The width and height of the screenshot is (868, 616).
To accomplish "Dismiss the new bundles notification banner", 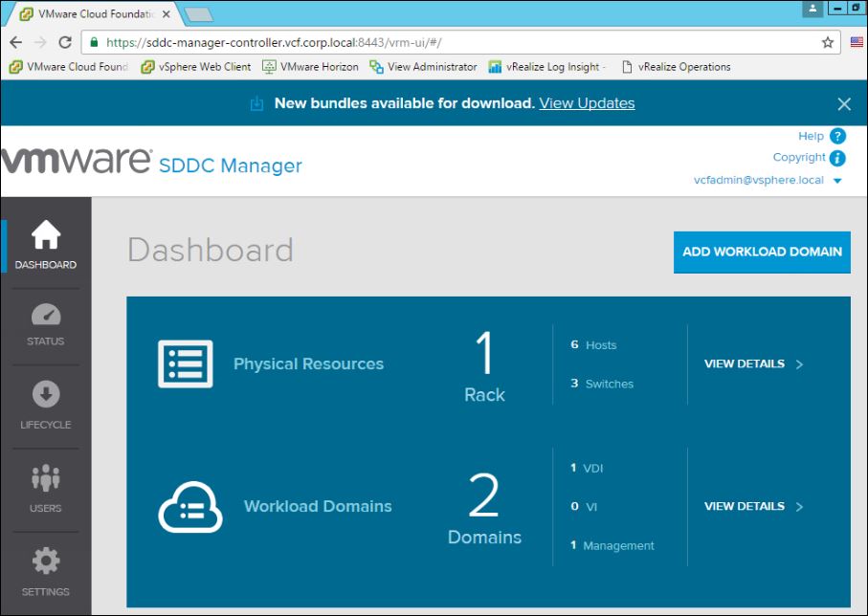I will tap(844, 103).
